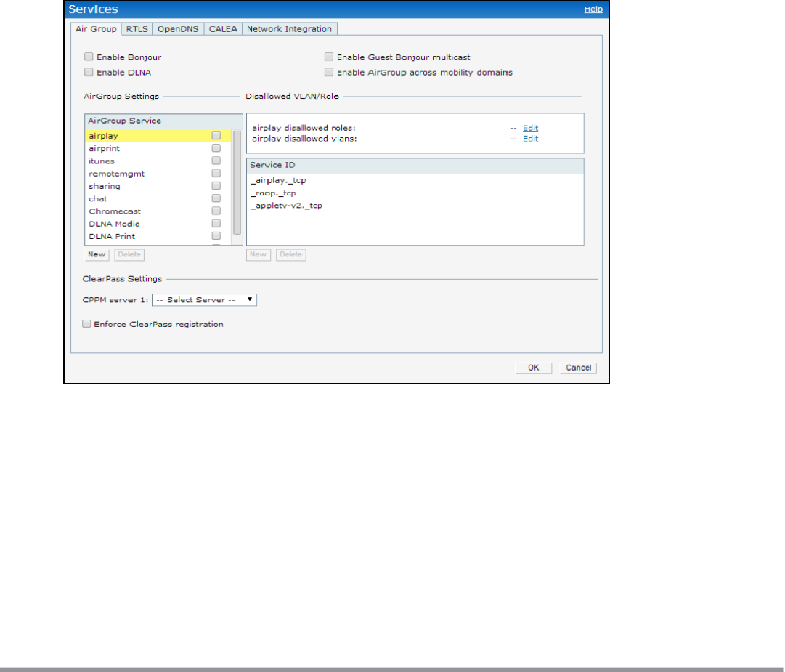This screenshot has width=785, height=672.
Task: Select the airplay service row
Action: pyautogui.click(x=158, y=136)
